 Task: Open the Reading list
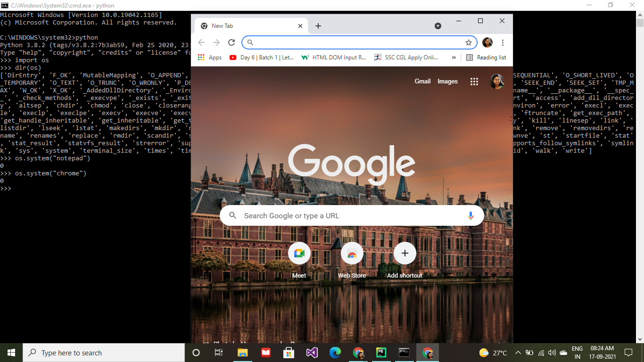pyautogui.click(x=486, y=57)
